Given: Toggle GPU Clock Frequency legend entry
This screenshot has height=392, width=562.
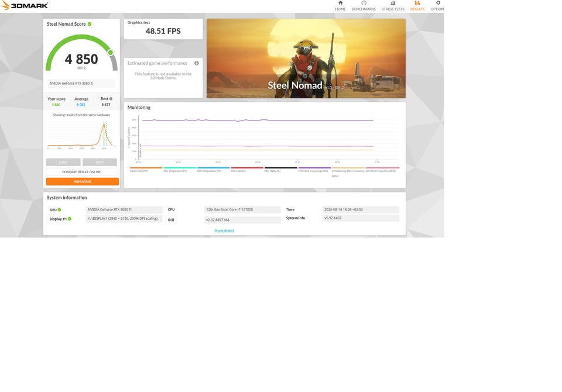Looking at the screenshot, I should pos(382,170).
